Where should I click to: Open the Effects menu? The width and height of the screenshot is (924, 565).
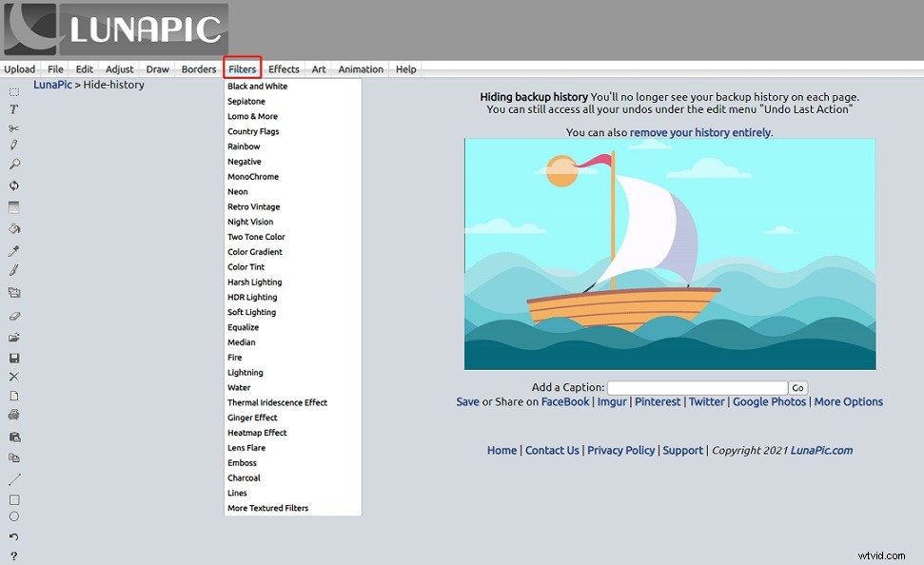284,68
